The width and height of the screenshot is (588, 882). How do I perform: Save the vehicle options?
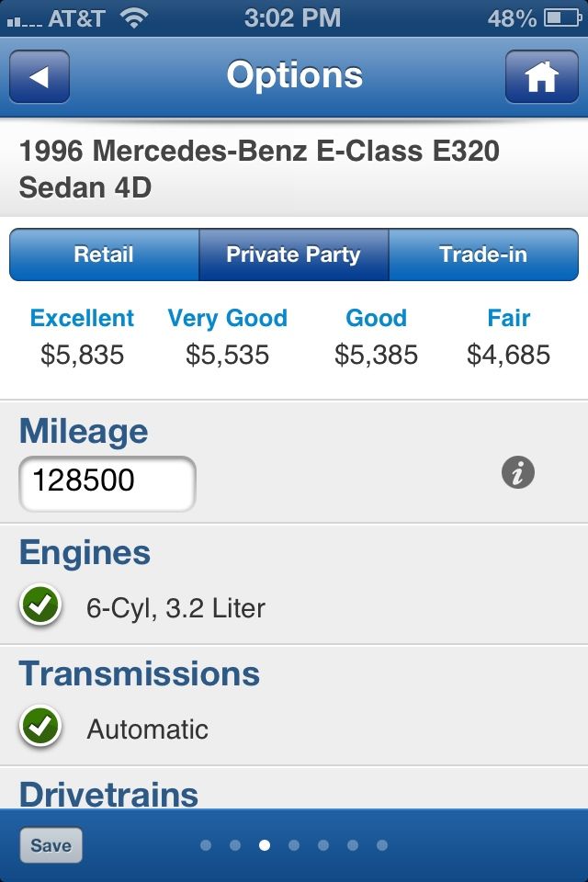pos(51,845)
